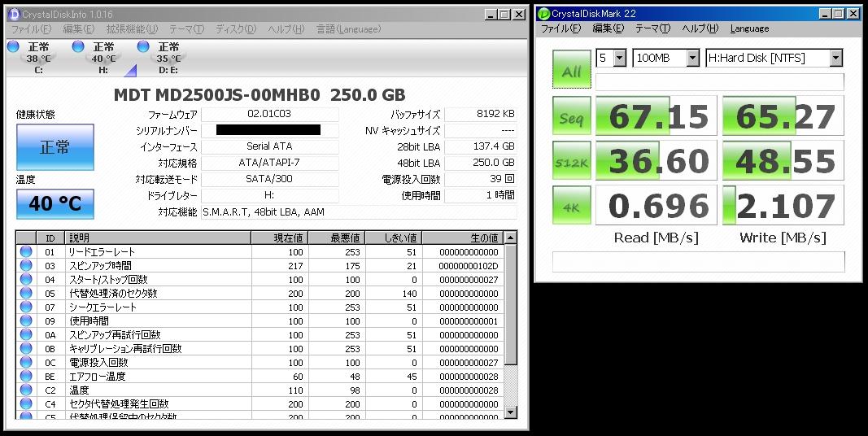Click the 最悪値 column header

tap(337, 238)
